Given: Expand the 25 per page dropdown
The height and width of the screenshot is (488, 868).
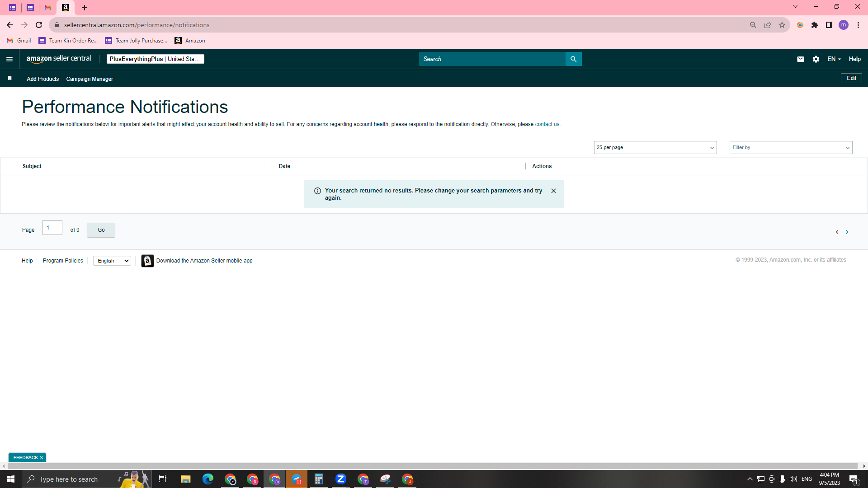Looking at the screenshot, I should coord(655,147).
